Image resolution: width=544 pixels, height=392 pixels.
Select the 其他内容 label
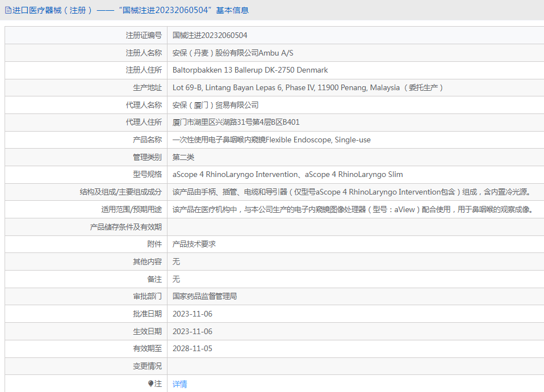(148, 262)
